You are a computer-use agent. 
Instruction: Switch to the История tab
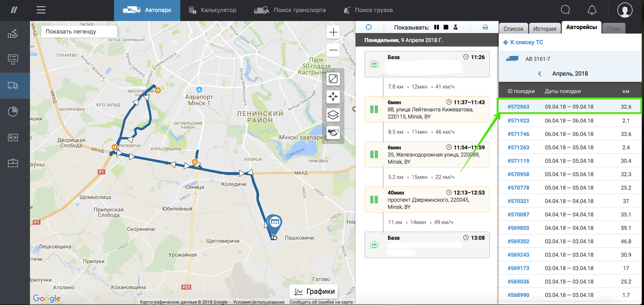(545, 29)
